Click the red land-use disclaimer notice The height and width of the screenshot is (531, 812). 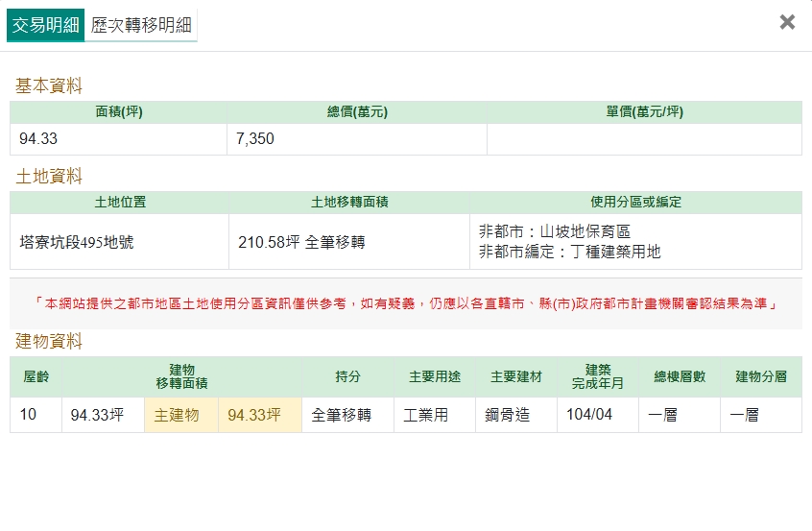click(405, 303)
